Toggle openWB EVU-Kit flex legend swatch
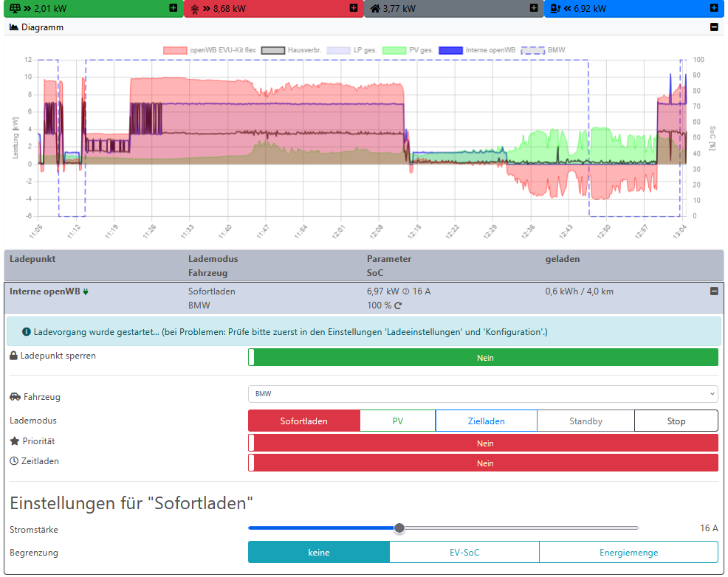The image size is (728, 577). click(175, 50)
